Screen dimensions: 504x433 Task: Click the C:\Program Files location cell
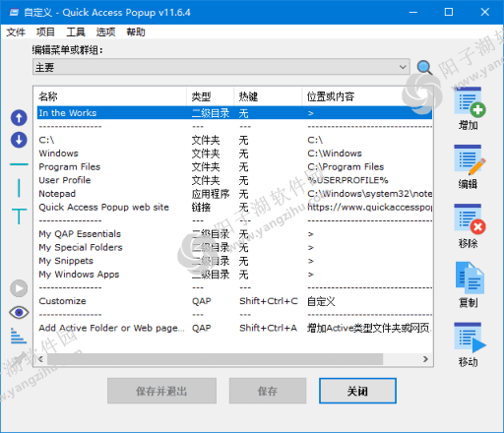coord(346,167)
